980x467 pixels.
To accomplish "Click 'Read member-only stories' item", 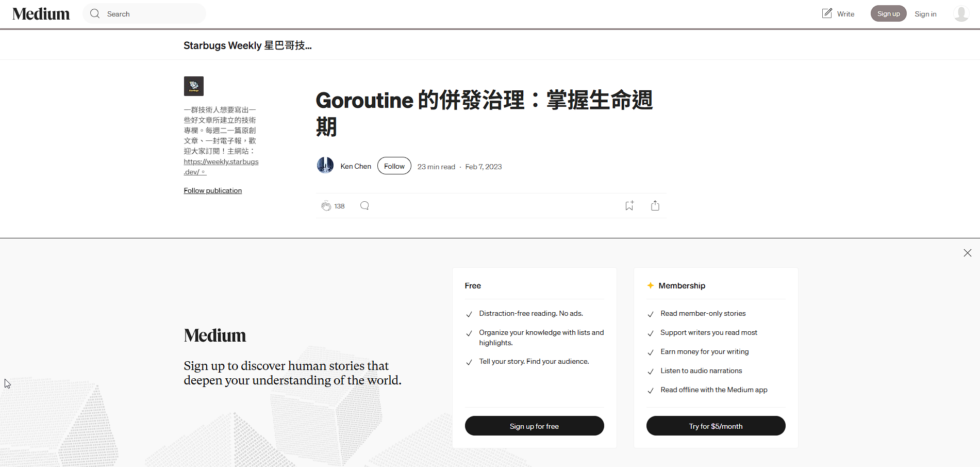I will coord(703,313).
